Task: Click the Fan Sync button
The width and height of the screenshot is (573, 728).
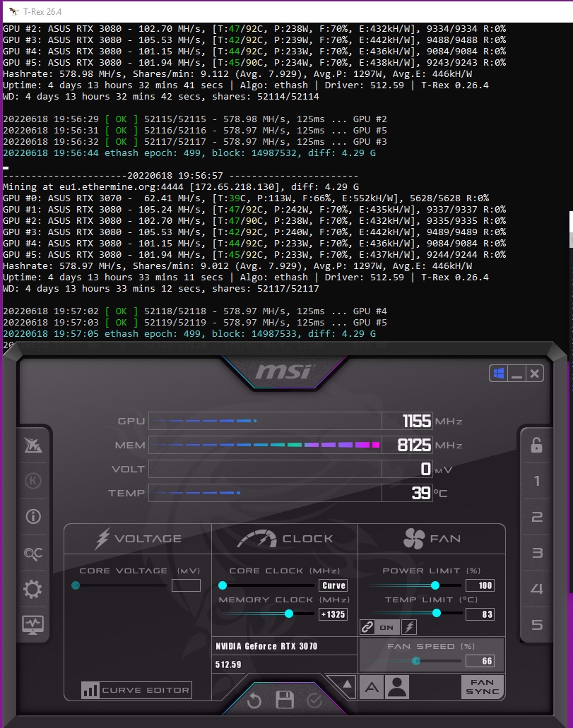Action: 483,686
